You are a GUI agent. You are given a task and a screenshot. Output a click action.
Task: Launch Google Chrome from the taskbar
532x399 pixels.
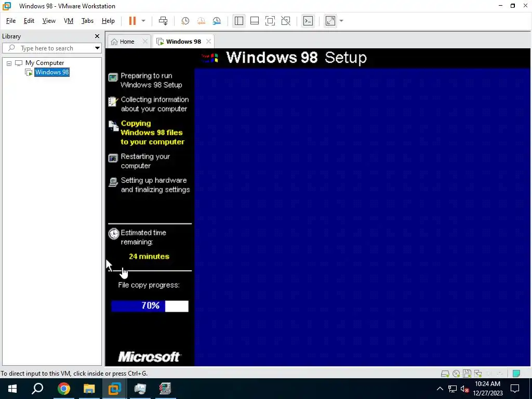click(x=64, y=389)
